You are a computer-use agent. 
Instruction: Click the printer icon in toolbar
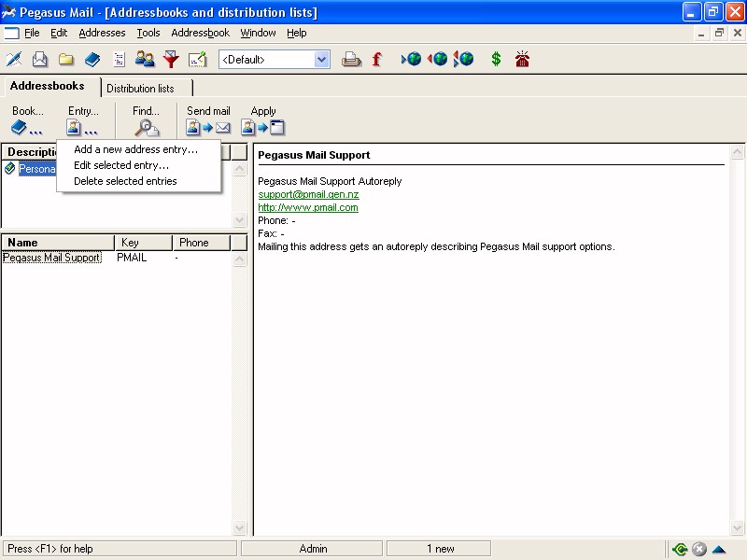pos(351,59)
